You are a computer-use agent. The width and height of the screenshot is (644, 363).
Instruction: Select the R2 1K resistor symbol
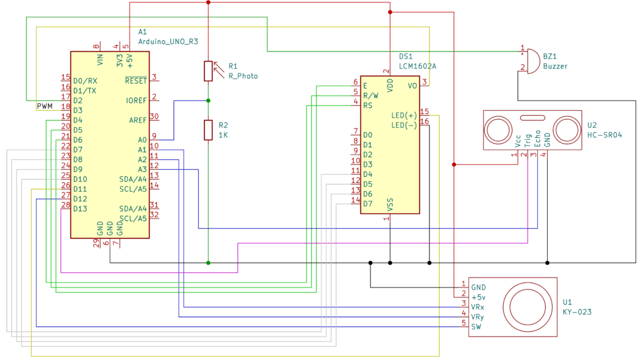pos(208,130)
